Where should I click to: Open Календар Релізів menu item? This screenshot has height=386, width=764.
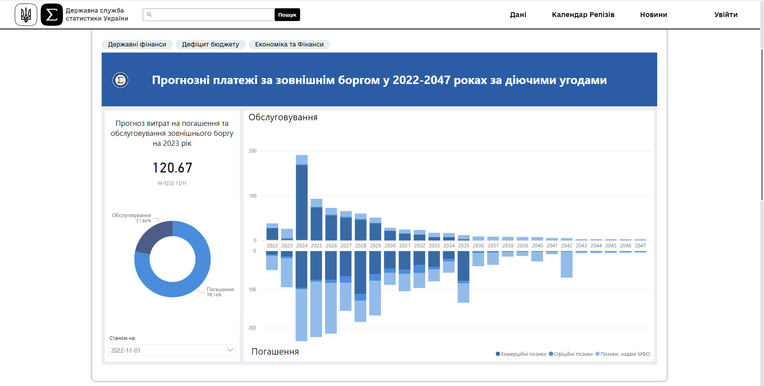coord(583,15)
